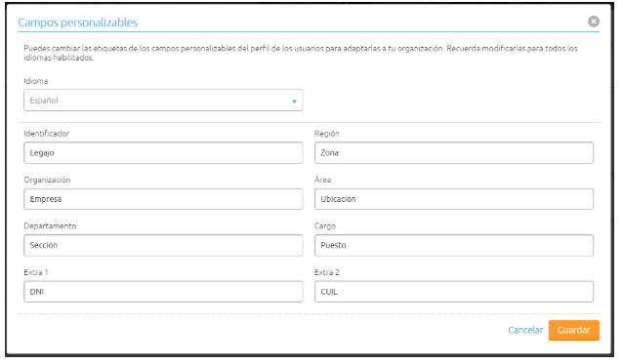This screenshot has height=364, width=623.
Task: Click the Organización field label
Action: coord(47,180)
